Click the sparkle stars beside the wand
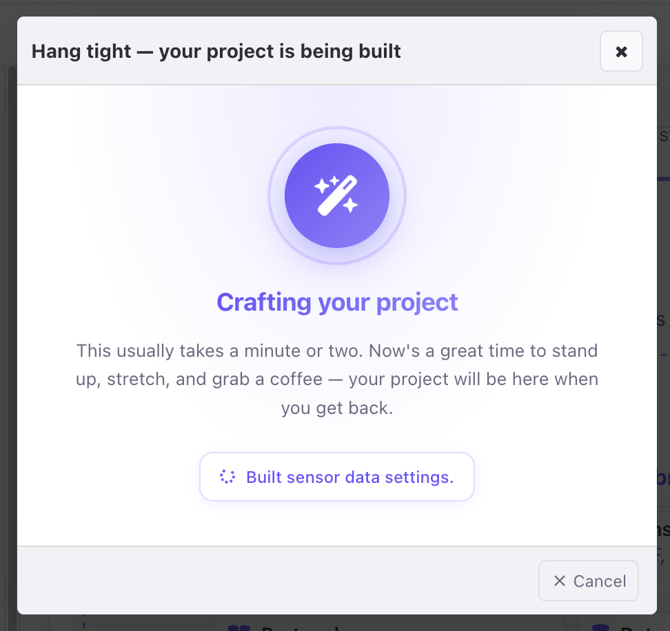Screen dimensions: 670x631 click(x=326, y=184)
